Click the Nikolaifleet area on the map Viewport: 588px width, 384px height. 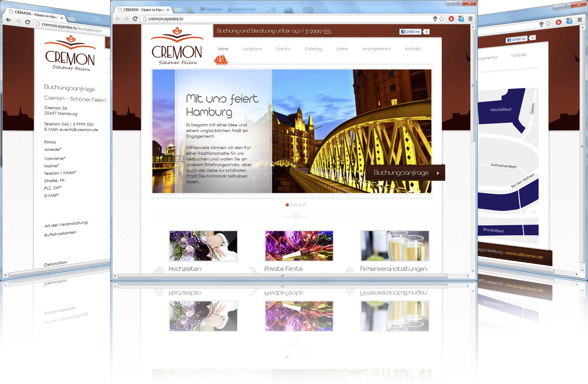tap(501, 110)
